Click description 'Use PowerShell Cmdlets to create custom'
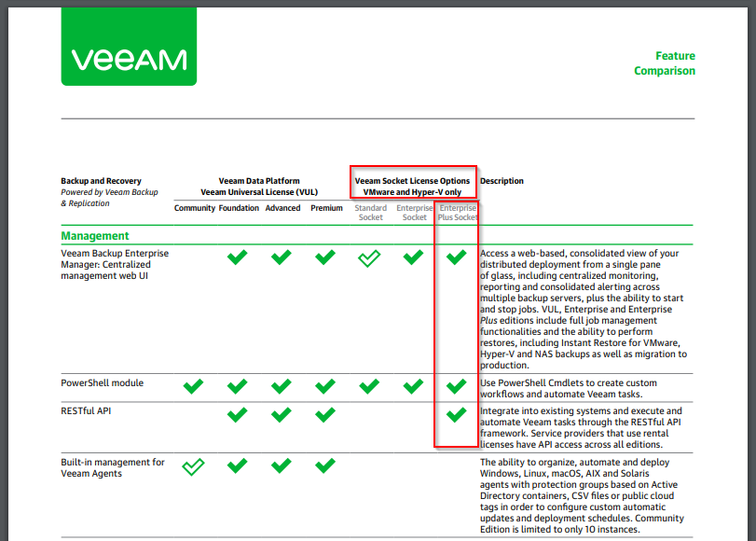Screen dimensions: 756x541 pos(569,389)
